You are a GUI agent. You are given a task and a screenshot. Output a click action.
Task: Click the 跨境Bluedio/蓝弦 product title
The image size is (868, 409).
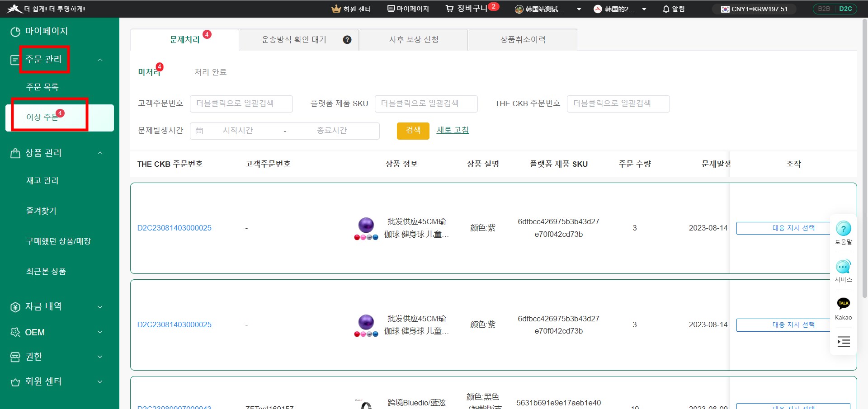[416, 403]
